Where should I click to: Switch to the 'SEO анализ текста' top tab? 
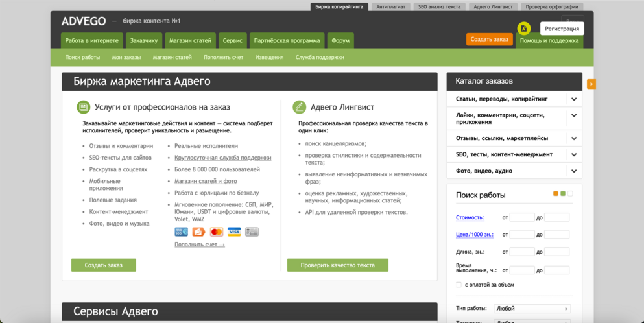(x=439, y=7)
